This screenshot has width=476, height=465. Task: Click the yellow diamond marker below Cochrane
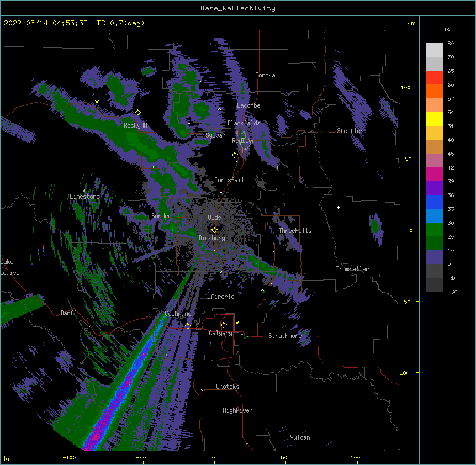coord(188,326)
